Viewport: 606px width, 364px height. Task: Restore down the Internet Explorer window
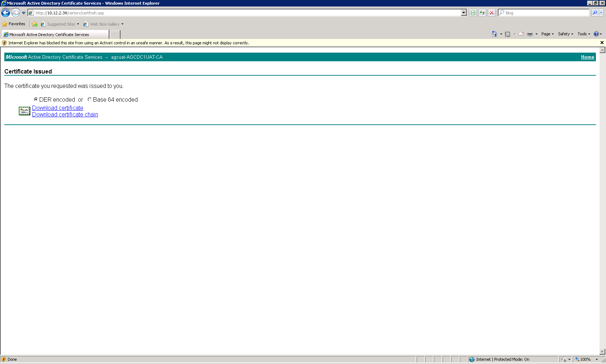tap(596, 3)
